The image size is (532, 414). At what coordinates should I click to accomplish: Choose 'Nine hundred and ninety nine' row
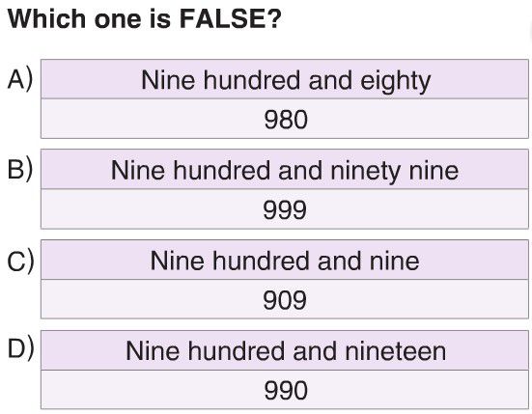coord(285,169)
